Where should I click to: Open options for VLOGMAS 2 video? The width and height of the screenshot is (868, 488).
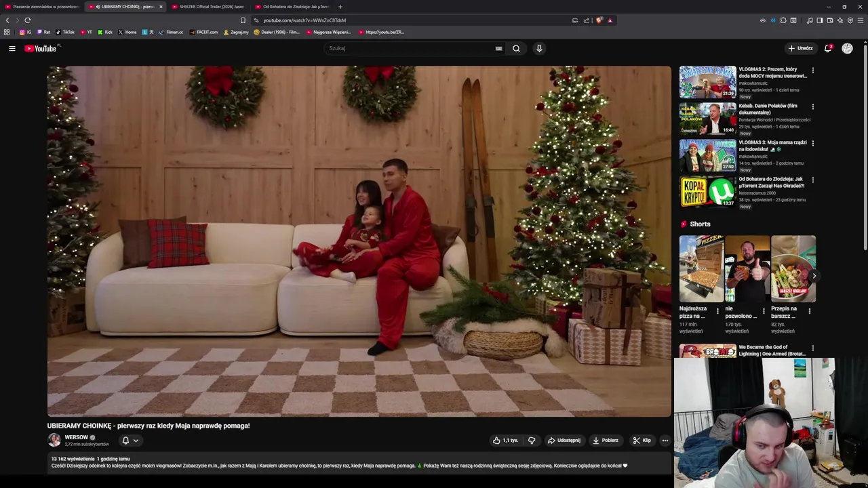[812, 70]
